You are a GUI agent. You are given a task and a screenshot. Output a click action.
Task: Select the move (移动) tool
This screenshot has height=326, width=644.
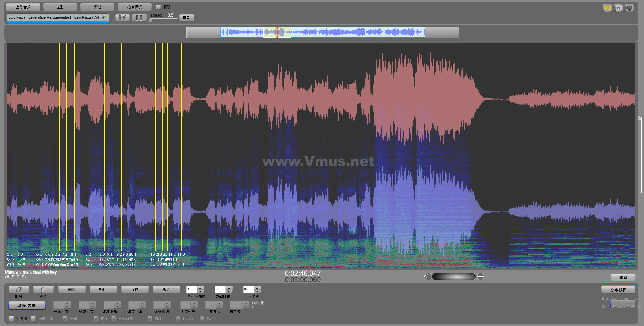pos(43,290)
